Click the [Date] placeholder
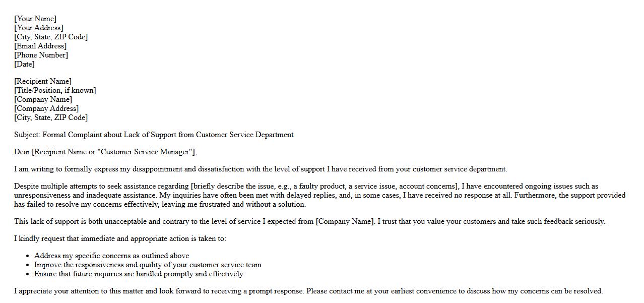Viewport: 644px width, 303px height. pyautogui.click(x=24, y=64)
